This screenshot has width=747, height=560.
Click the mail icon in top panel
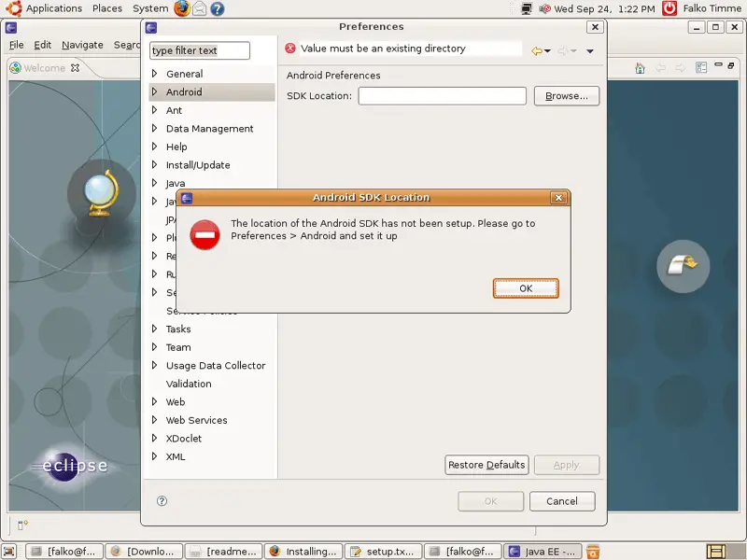(199, 8)
